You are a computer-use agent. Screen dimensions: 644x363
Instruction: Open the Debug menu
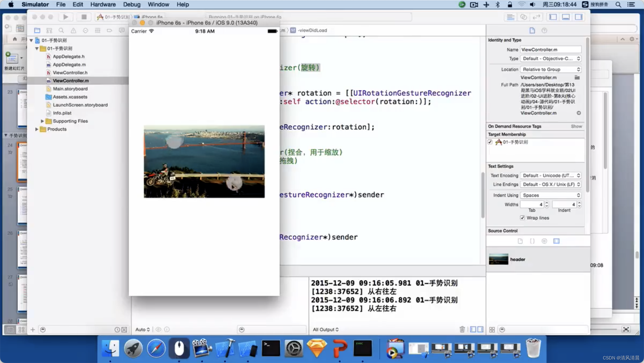click(x=131, y=5)
